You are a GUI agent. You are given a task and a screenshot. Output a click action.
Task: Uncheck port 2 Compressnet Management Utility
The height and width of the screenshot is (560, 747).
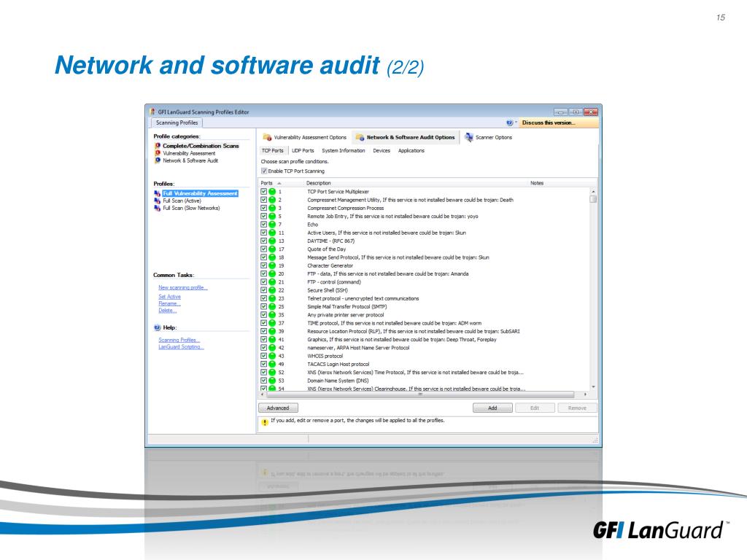pyautogui.click(x=263, y=200)
